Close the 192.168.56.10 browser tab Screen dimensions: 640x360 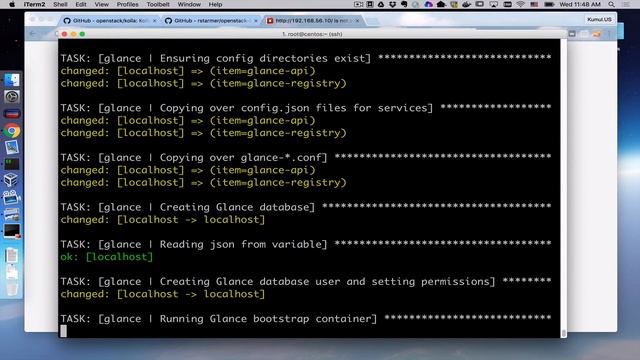click(357, 21)
